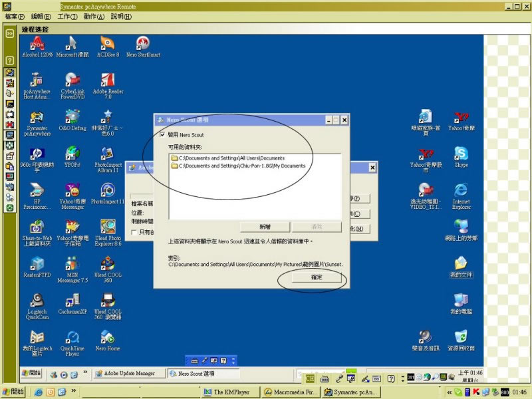Select the 資源回收筒 recycle bin icon
This screenshot has width=532, height=399.
461,340
